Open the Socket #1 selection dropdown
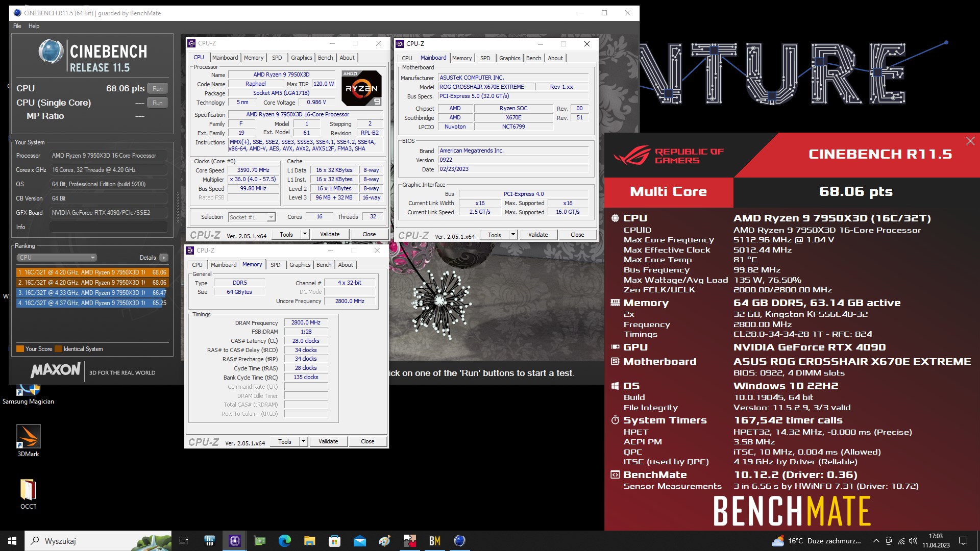The width and height of the screenshot is (980, 551). (252, 217)
